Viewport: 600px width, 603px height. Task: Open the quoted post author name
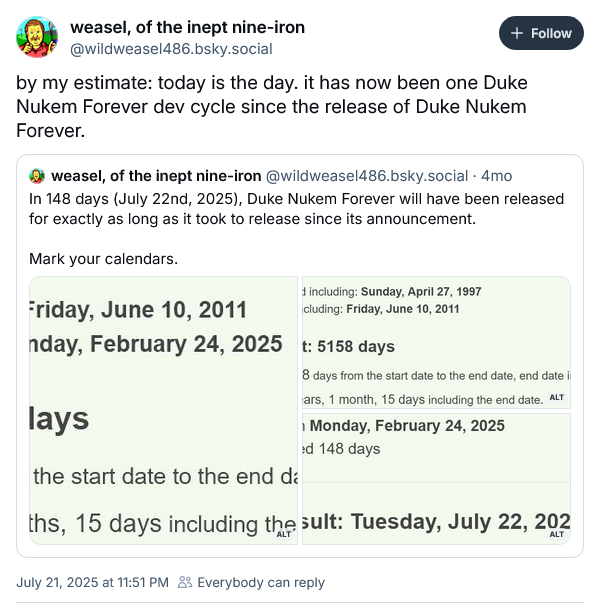click(156, 176)
